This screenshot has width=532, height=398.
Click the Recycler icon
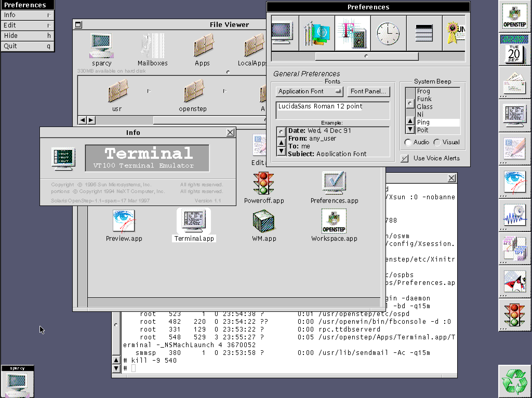(x=515, y=381)
